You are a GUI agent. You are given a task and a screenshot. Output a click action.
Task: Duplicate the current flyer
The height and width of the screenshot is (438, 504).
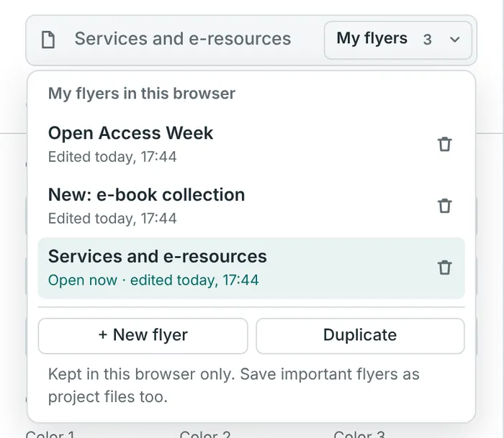click(360, 336)
